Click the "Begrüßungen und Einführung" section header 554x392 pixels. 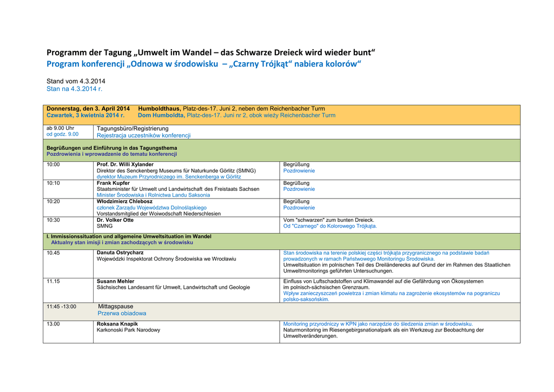pos(111,148)
